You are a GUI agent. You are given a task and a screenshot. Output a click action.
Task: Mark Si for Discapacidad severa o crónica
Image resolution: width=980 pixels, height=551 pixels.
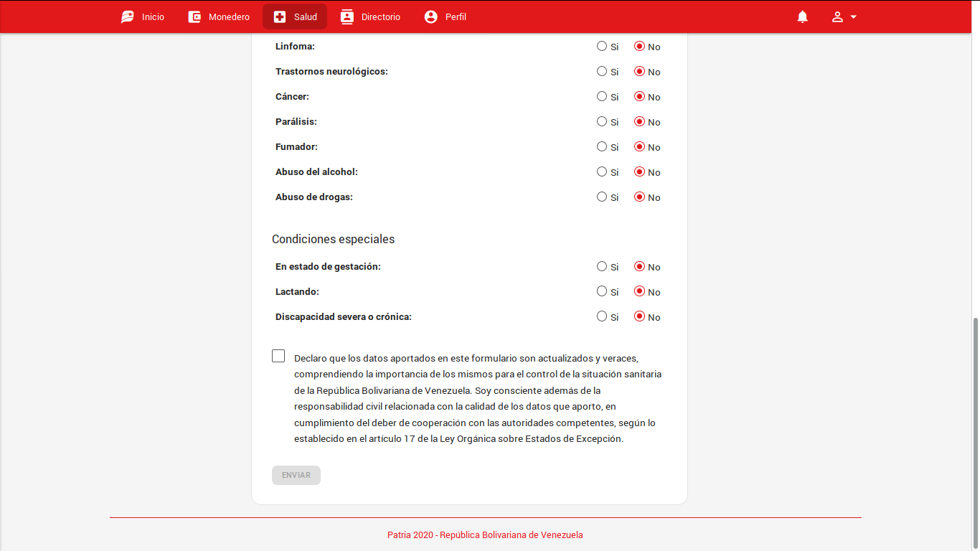[602, 316]
